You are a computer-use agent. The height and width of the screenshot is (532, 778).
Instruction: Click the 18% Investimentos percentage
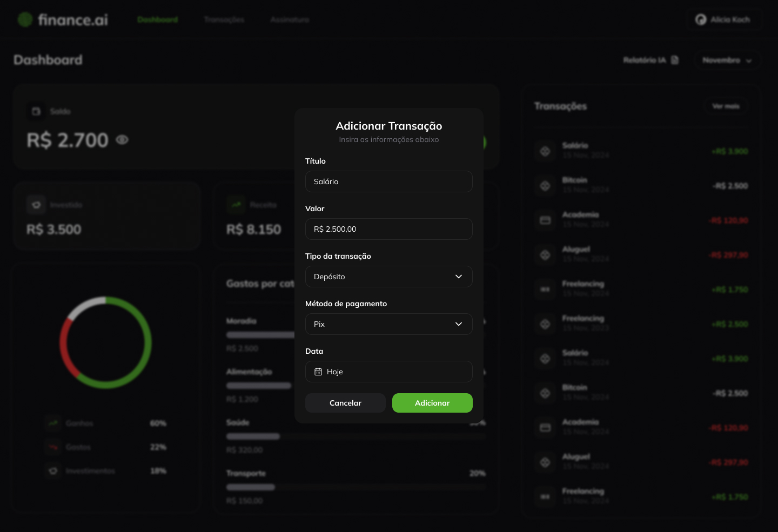[x=158, y=471]
